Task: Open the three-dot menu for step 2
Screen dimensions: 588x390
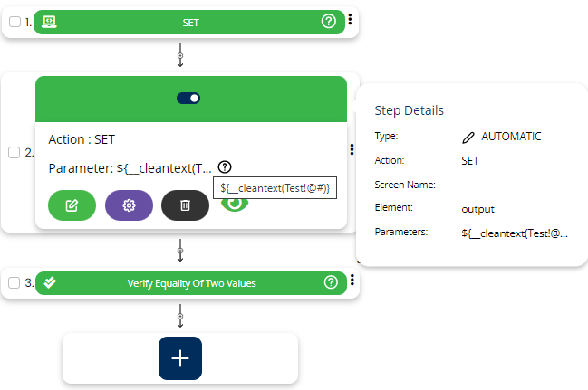Action: click(351, 152)
